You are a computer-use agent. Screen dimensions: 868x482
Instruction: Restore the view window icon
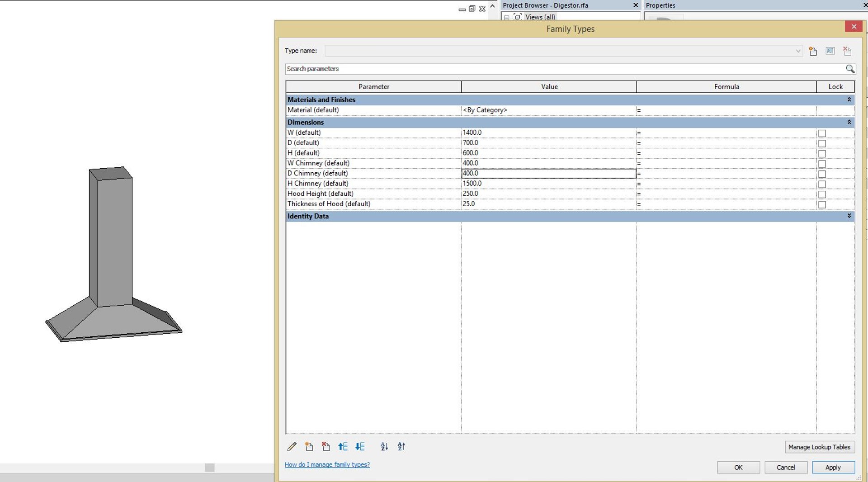pos(472,9)
